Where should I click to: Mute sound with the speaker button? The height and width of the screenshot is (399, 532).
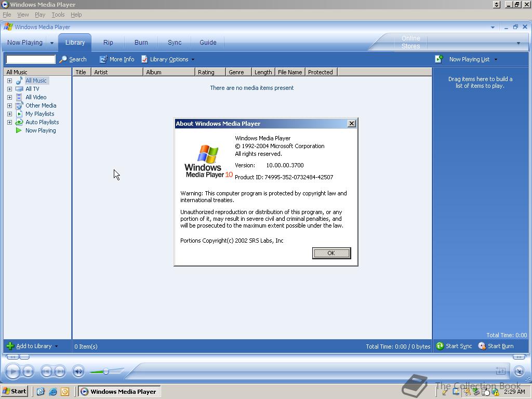[78, 371]
